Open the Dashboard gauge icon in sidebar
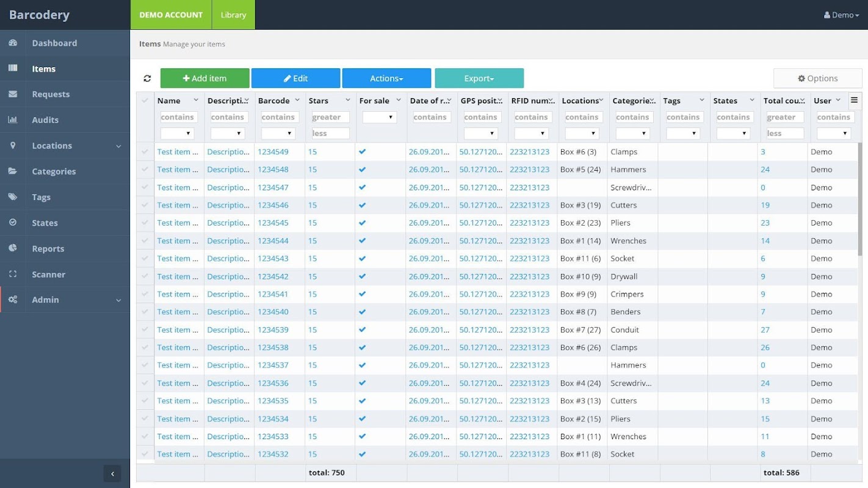Screen dimensions: 868x488 click(x=13, y=43)
